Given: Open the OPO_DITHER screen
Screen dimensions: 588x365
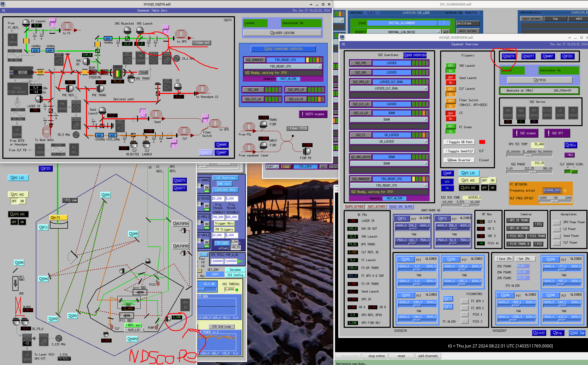Looking at the screenshot, I should 354,207.
